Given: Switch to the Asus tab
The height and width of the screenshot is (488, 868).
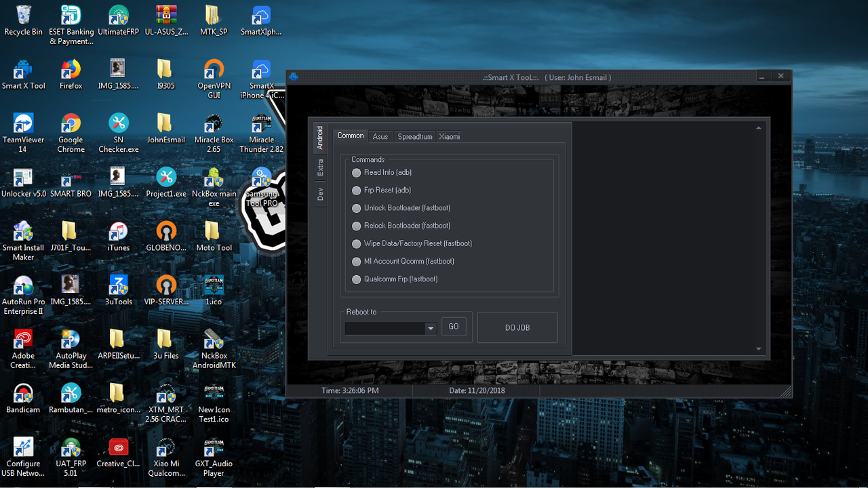Looking at the screenshot, I should click(380, 136).
